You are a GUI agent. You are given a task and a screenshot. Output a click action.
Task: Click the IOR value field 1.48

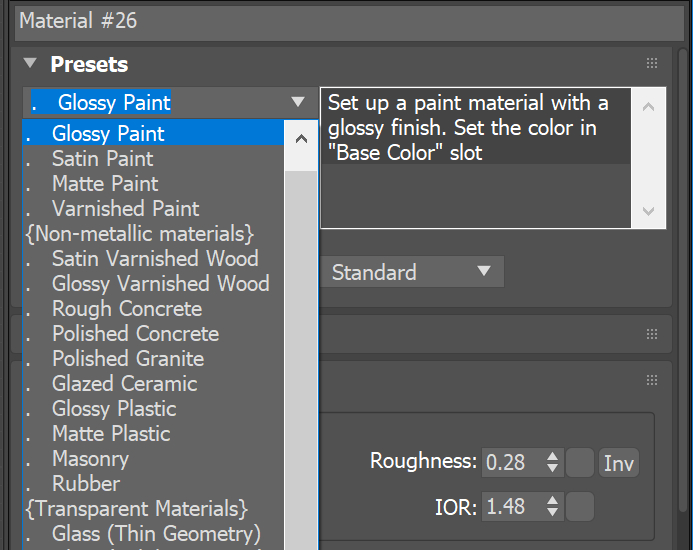(513, 506)
